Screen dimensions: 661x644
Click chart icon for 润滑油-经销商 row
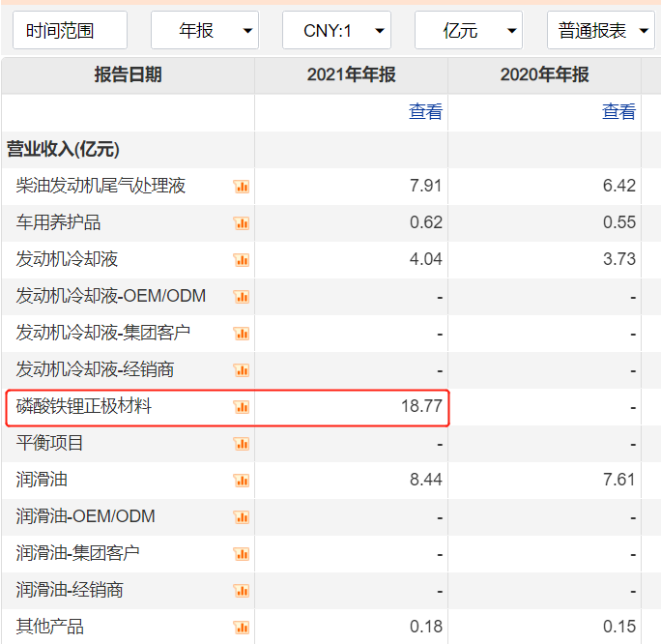click(242, 591)
